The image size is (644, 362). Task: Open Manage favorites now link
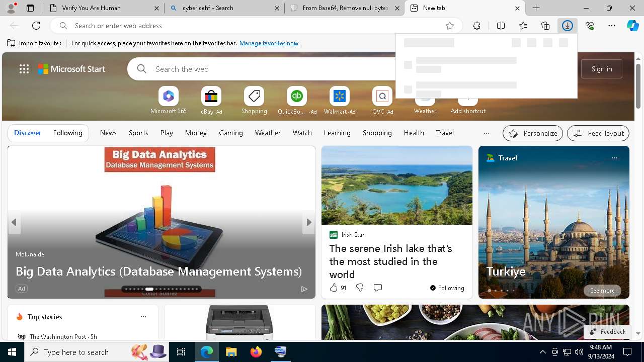pyautogui.click(x=269, y=43)
